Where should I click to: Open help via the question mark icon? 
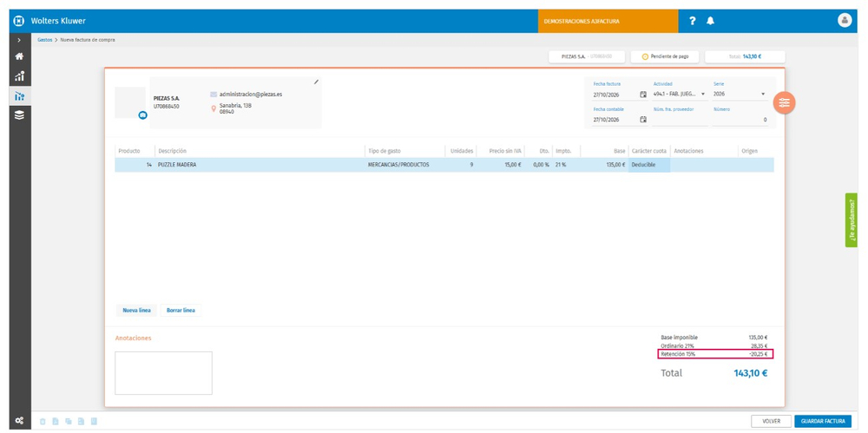click(692, 21)
